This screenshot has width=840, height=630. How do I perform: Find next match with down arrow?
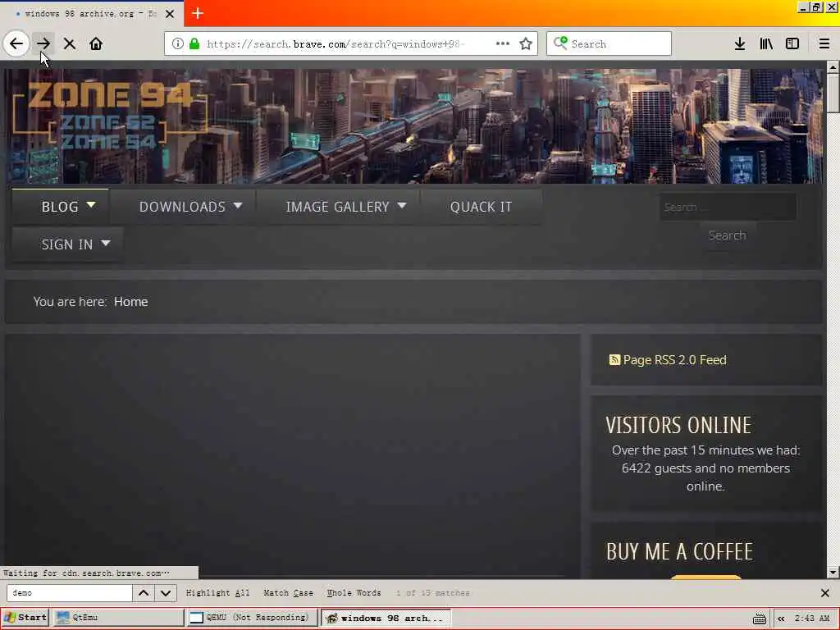point(166,593)
